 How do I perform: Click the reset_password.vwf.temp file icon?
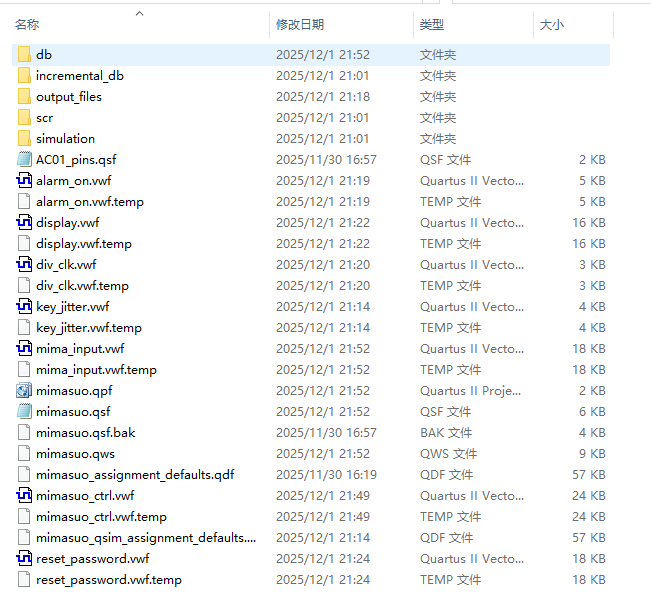(24, 579)
